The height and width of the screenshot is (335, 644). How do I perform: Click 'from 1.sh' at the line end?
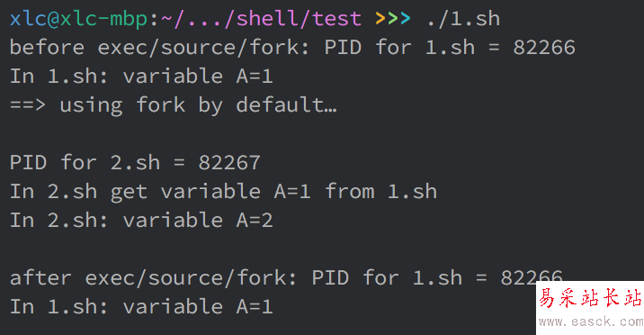coord(381,192)
